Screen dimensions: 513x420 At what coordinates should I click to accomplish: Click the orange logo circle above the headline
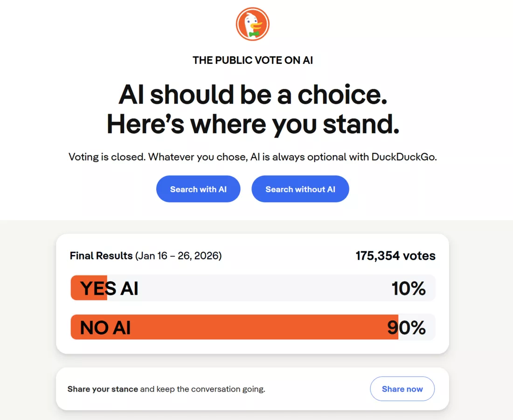point(252,24)
